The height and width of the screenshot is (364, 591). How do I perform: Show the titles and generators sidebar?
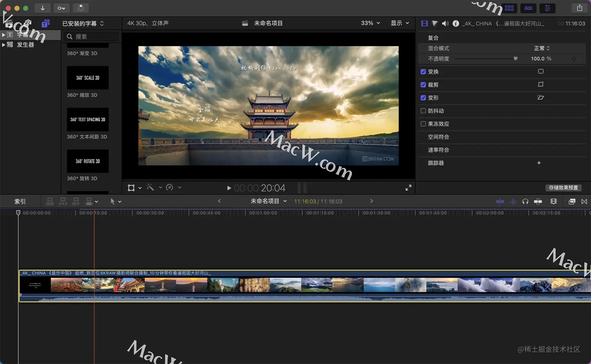point(46,23)
